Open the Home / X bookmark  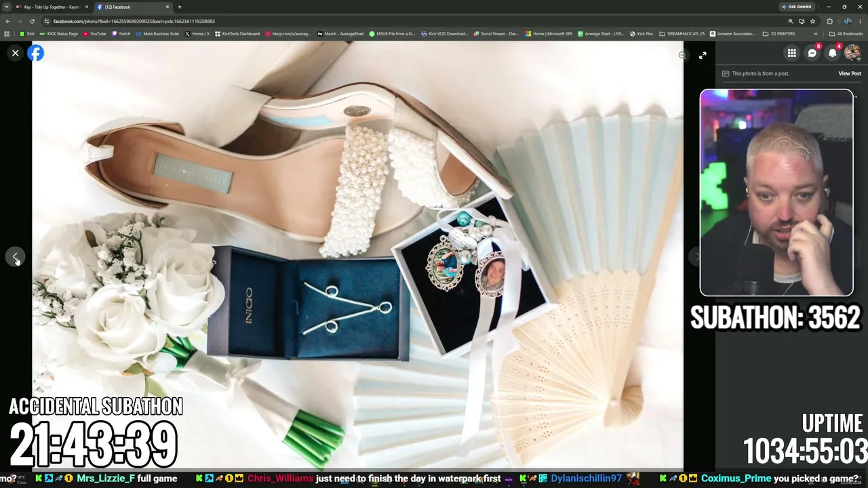[x=197, y=34]
